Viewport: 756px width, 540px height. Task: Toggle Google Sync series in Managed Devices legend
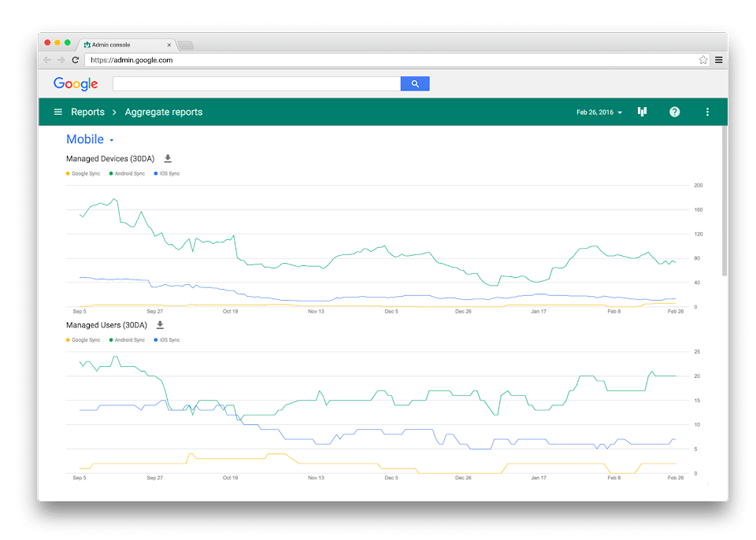tap(83, 173)
